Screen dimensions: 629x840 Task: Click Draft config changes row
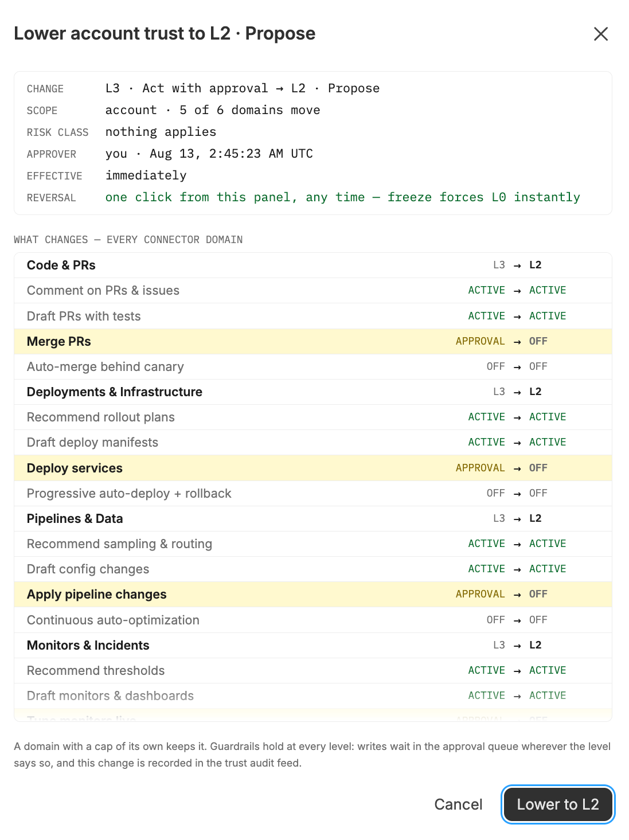coord(313,569)
